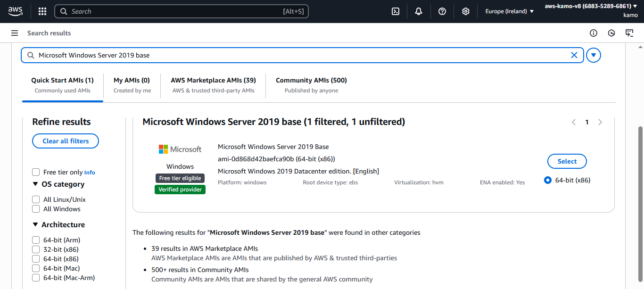Screen dimensions: 644x289
Task: Enable the Free tier only filter
Action: point(35,172)
